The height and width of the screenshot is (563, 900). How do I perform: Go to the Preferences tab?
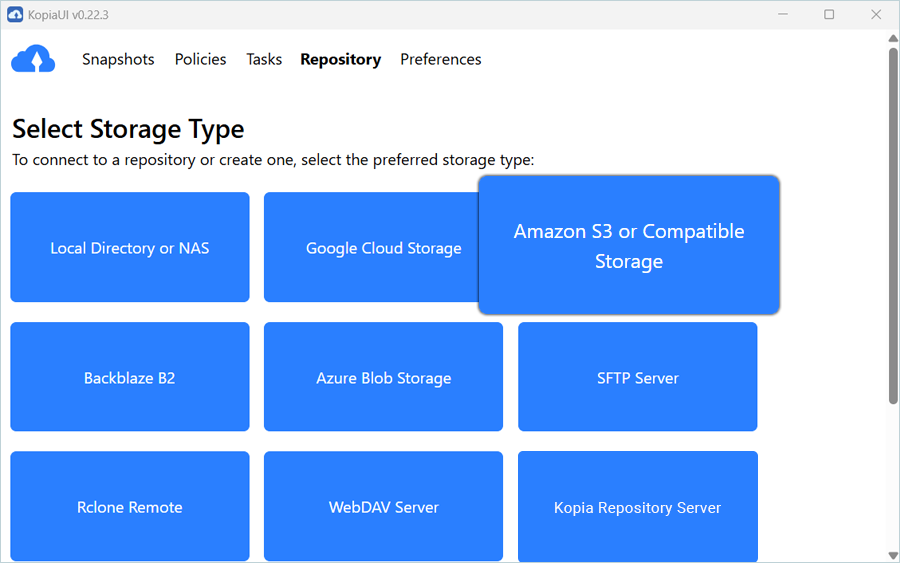440,60
